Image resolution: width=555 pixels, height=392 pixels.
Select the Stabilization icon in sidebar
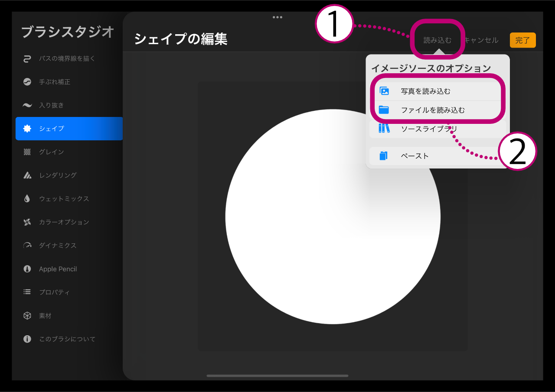27,82
